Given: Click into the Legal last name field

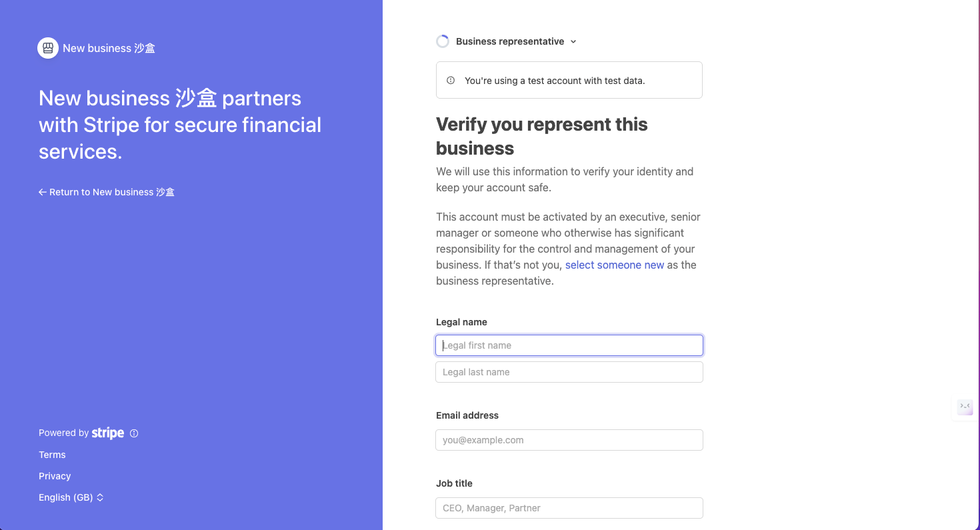Looking at the screenshot, I should [x=569, y=372].
